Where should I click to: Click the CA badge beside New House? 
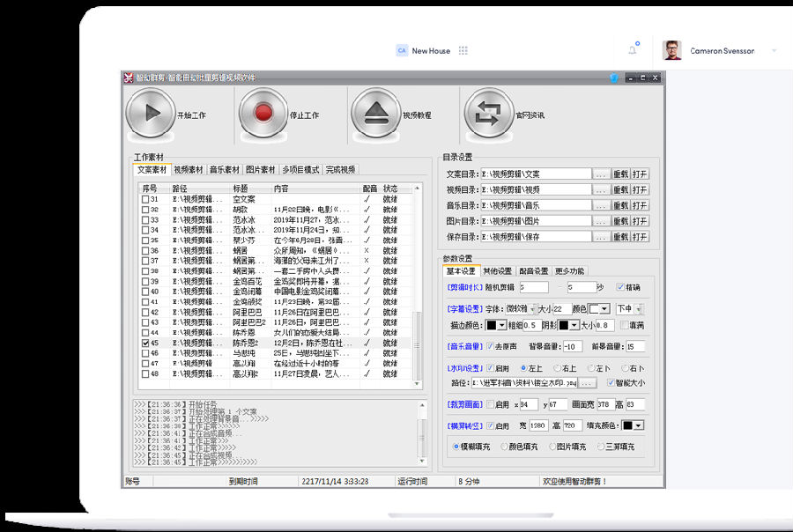(x=402, y=50)
